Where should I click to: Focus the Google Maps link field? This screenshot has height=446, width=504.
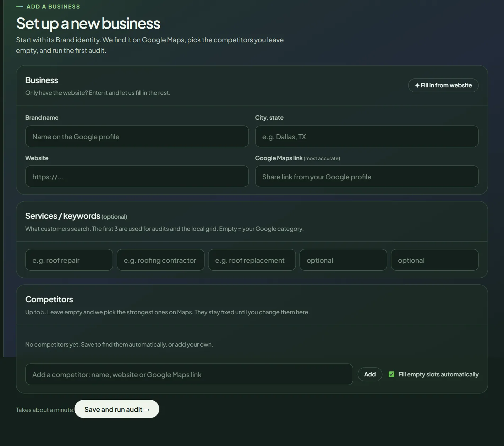(x=367, y=176)
